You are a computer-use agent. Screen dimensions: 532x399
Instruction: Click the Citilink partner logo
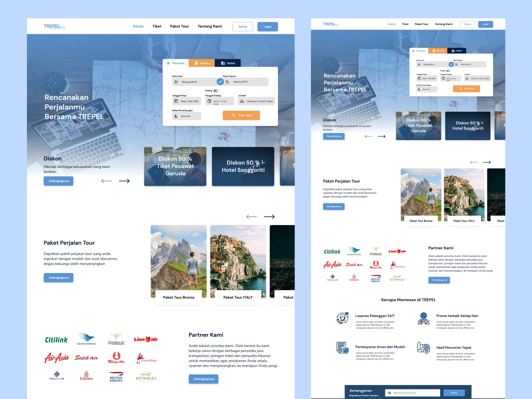57,339
